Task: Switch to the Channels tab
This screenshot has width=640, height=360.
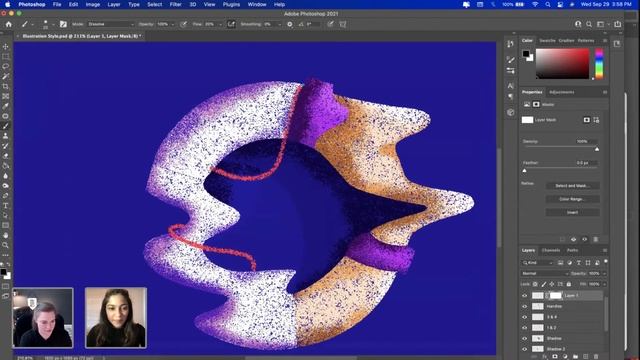Action: [x=551, y=250]
